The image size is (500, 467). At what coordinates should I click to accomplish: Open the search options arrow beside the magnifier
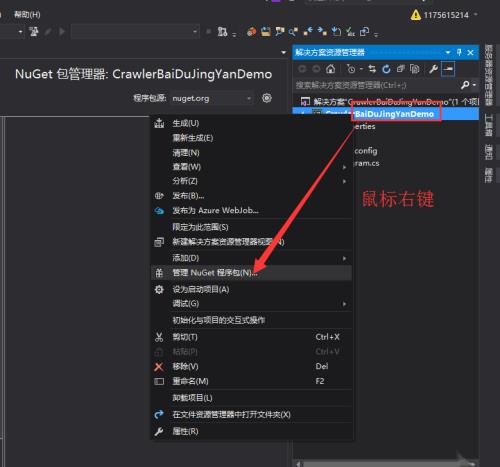(474, 85)
